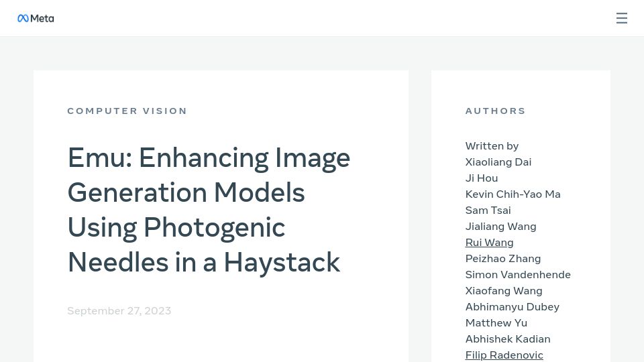The width and height of the screenshot is (644, 362).
Task: Click author name Matthew Yu
Action: coord(496,323)
